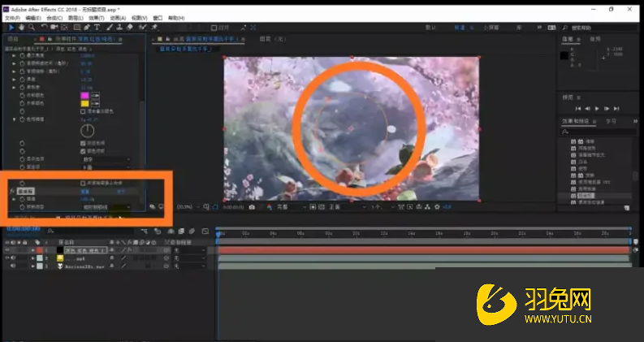Select the Rectangle shape tool
Viewport: 644px width, 342px height.
(x=77, y=27)
